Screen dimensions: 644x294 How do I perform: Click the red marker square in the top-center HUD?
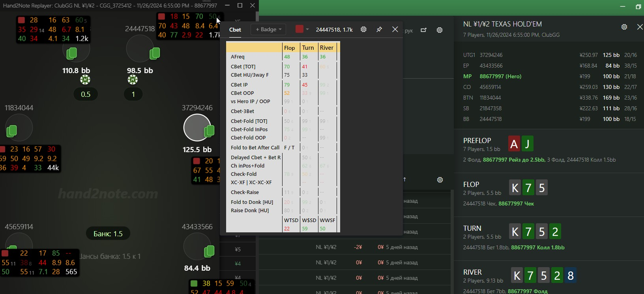[161, 17]
